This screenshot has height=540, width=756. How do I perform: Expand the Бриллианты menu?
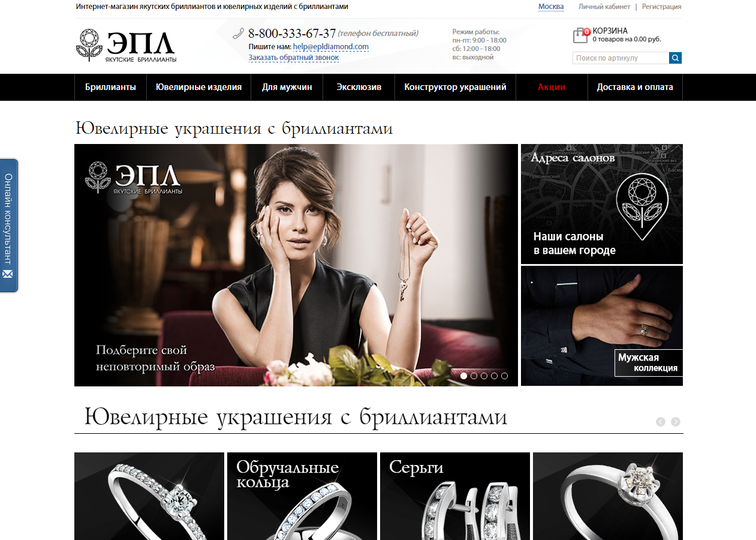(110, 87)
